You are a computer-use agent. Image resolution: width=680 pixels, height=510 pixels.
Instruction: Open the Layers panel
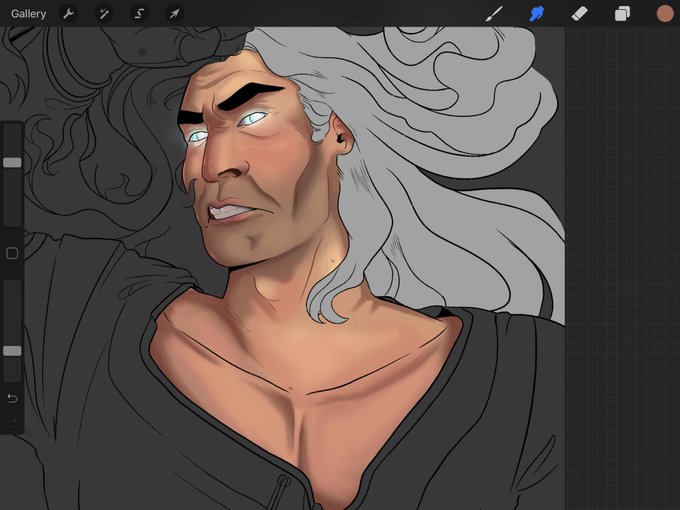(622, 14)
